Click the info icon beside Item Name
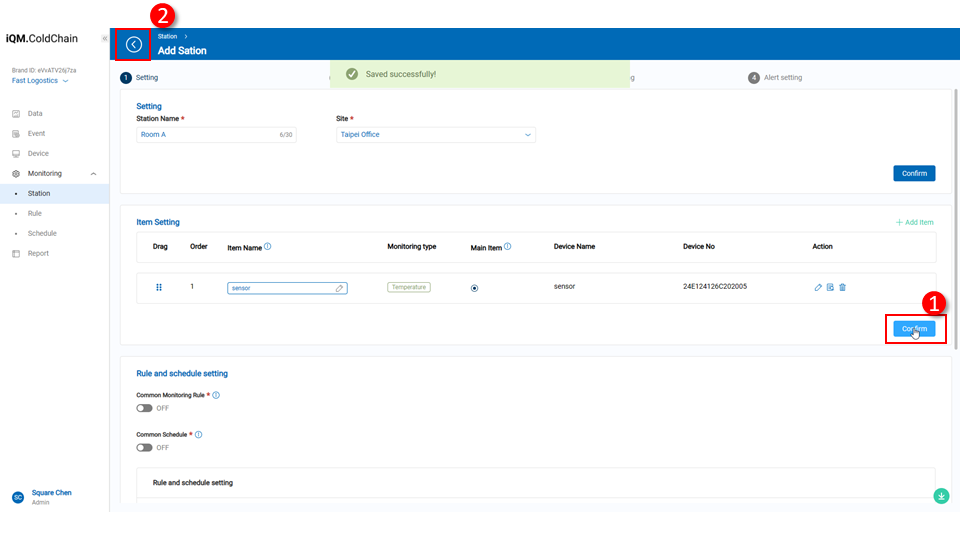 click(x=268, y=246)
